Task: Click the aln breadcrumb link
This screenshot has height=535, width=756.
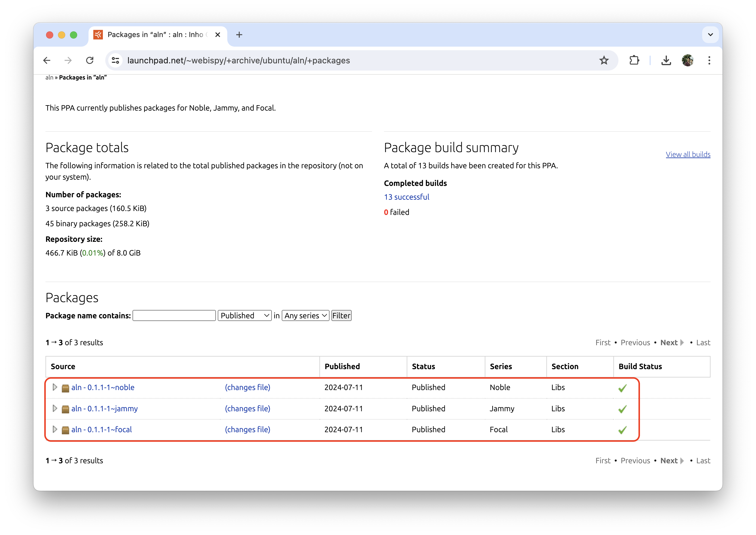Action: point(49,77)
